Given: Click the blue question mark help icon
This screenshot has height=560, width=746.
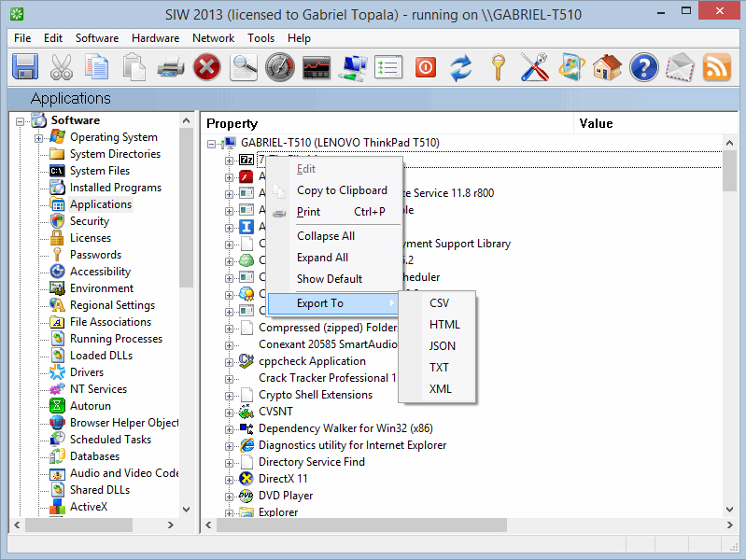Looking at the screenshot, I should tap(643, 67).
